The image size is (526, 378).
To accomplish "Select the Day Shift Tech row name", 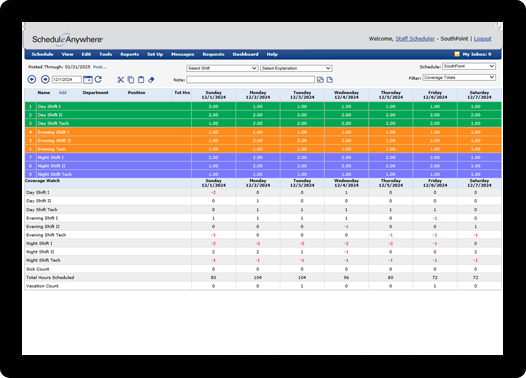I will coord(53,123).
